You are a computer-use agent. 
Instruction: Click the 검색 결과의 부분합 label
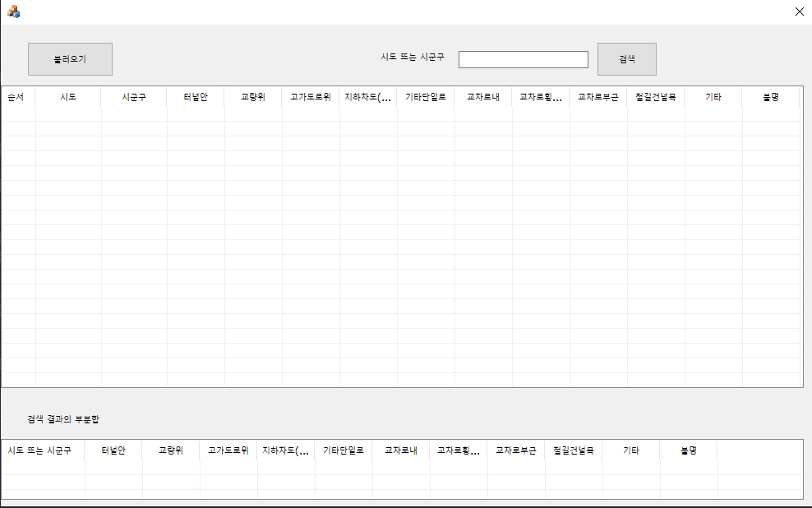(62, 419)
